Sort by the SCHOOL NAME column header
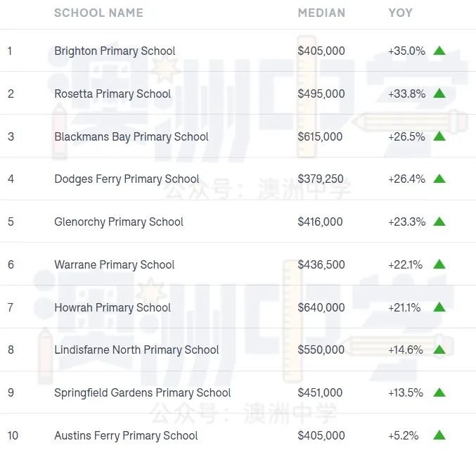476x455 pixels. click(98, 13)
